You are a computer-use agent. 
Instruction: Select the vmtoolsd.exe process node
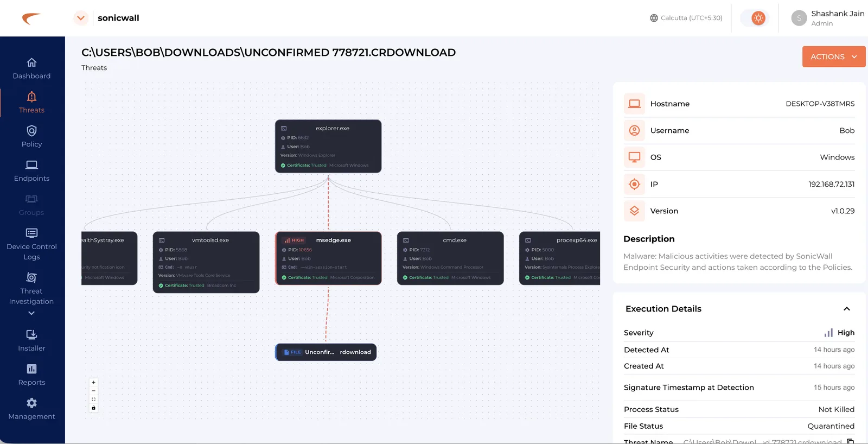tap(206, 262)
